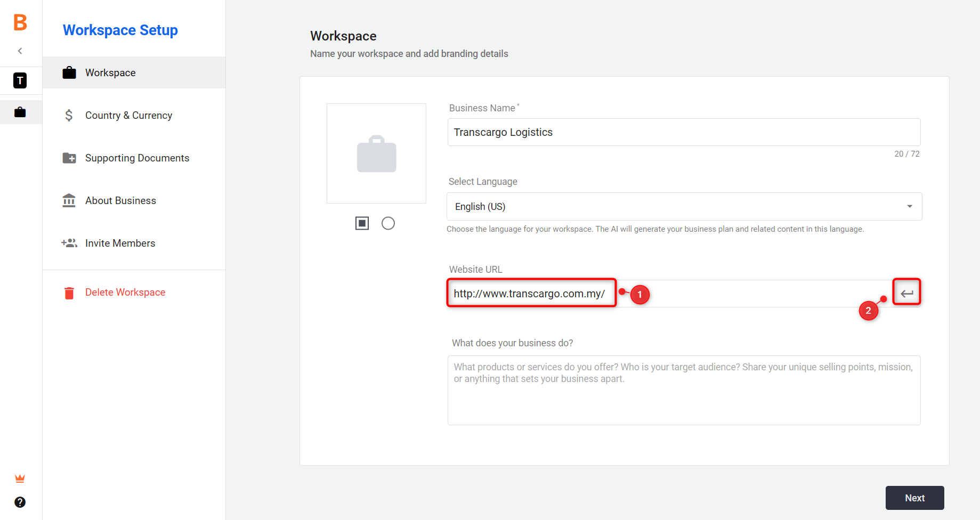Click the Website URL label
The width and height of the screenshot is (980, 520).
[476, 270]
